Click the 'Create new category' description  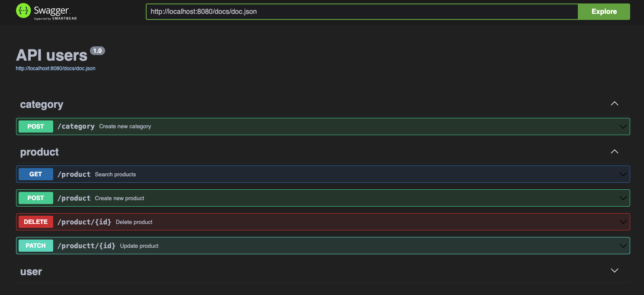[x=125, y=126]
